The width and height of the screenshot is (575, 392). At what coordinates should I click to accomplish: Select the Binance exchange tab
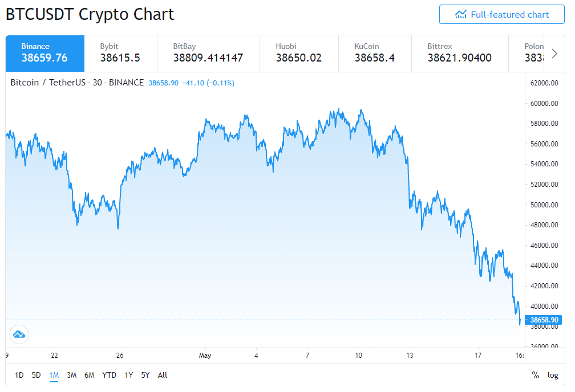point(45,54)
